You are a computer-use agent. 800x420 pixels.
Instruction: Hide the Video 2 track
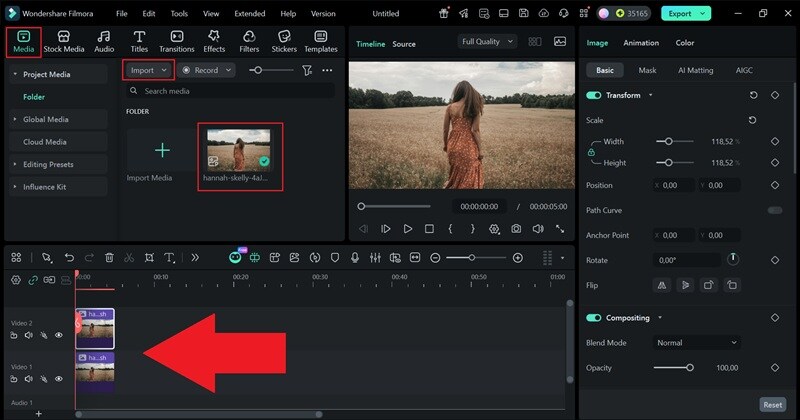click(x=59, y=335)
